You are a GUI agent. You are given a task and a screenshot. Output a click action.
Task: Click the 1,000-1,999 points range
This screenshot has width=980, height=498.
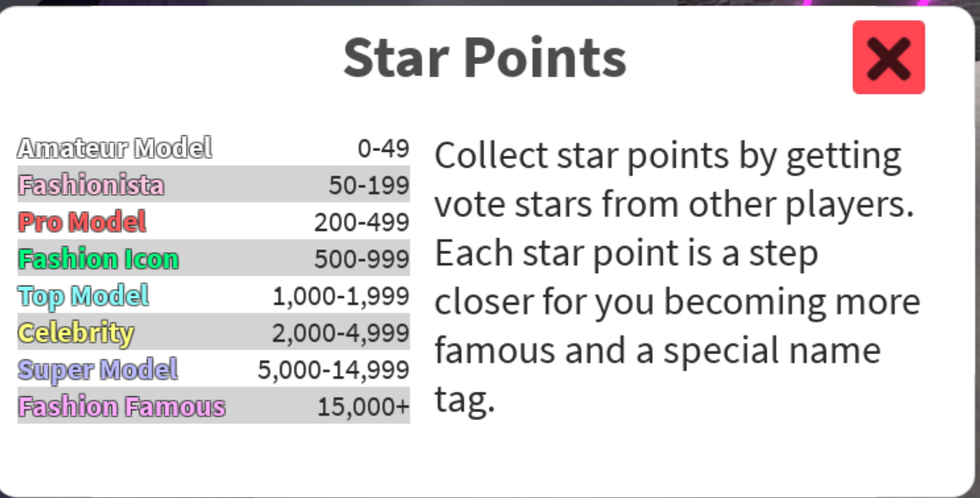click(x=341, y=296)
